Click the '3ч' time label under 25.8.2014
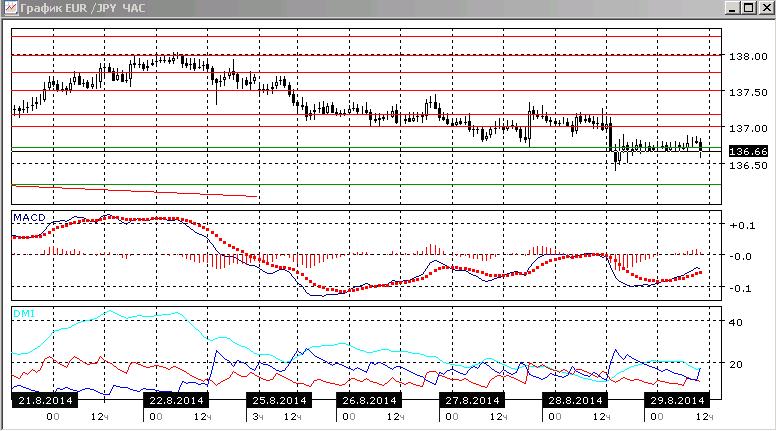776x431 pixels. click(x=258, y=417)
